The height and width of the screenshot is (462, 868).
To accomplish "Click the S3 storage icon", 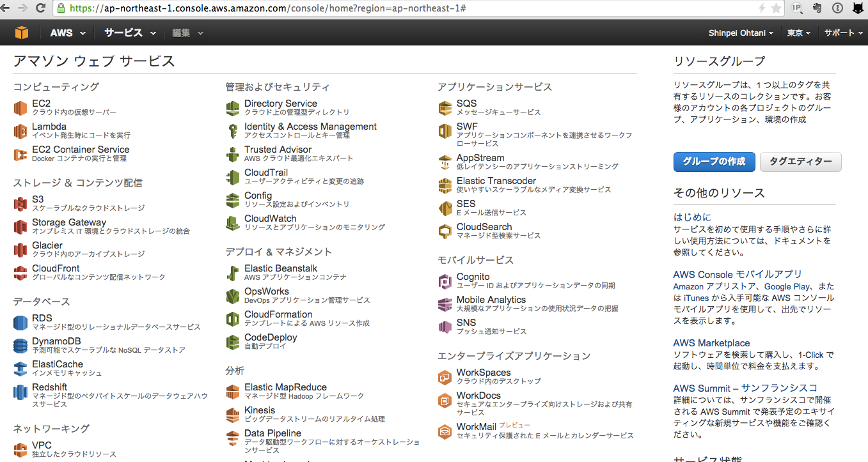I will click(x=20, y=204).
